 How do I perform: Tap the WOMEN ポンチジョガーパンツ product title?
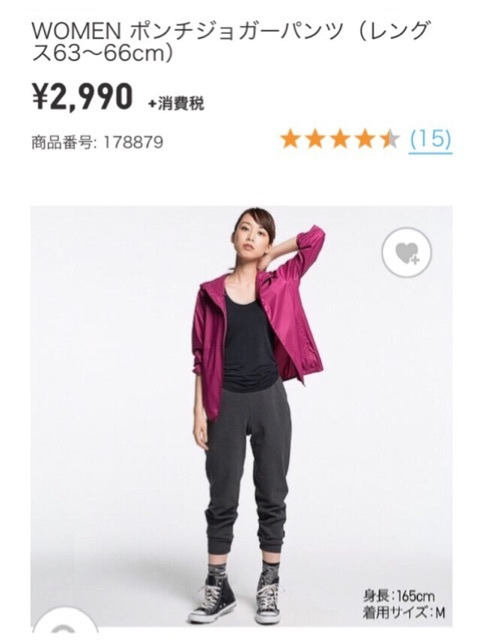(x=231, y=43)
